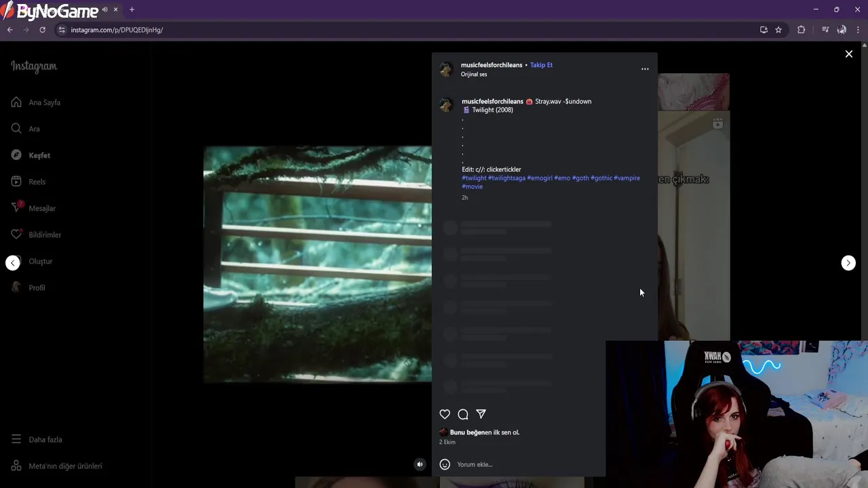
Task: Click Takip Et to follow
Action: [x=541, y=65]
